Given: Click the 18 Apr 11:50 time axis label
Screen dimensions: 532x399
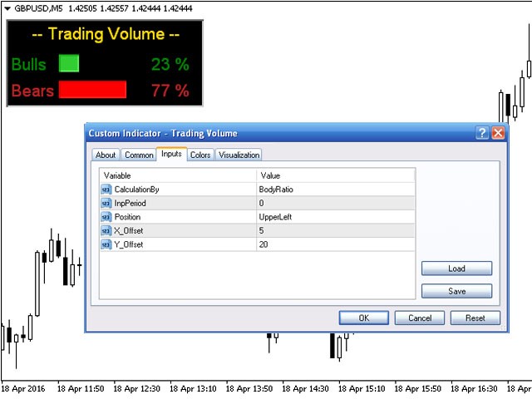Looking at the screenshot, I should 81,389.
